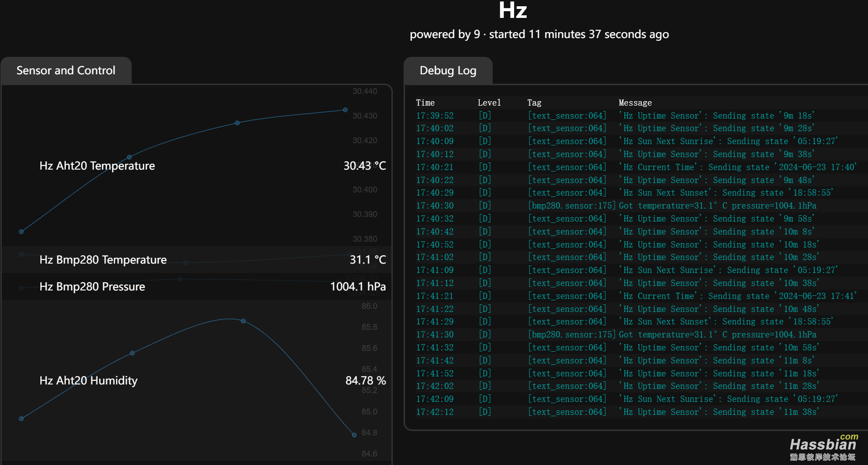
Task: Select the Debug Log tab
Action: pos(448,70)
